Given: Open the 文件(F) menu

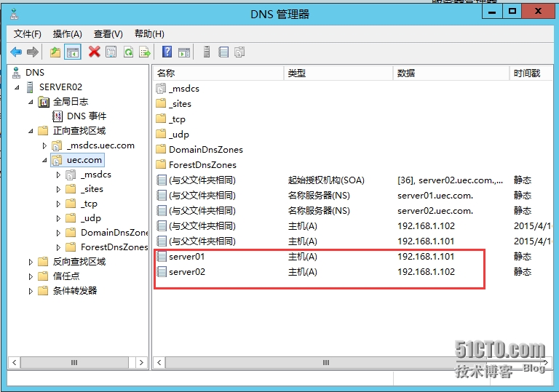Looking at the screenshot, I should [x=28, y=34].
